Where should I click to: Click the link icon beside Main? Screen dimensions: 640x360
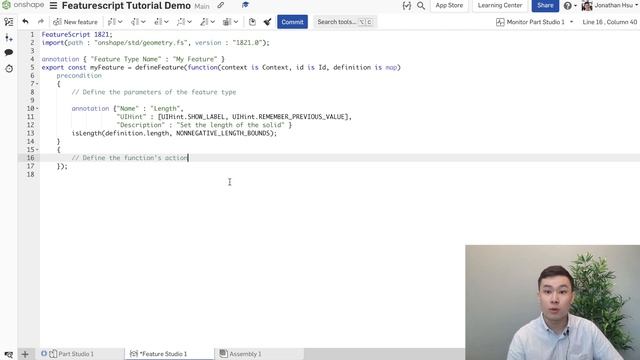pyautogui.click(x=220, y=5)
